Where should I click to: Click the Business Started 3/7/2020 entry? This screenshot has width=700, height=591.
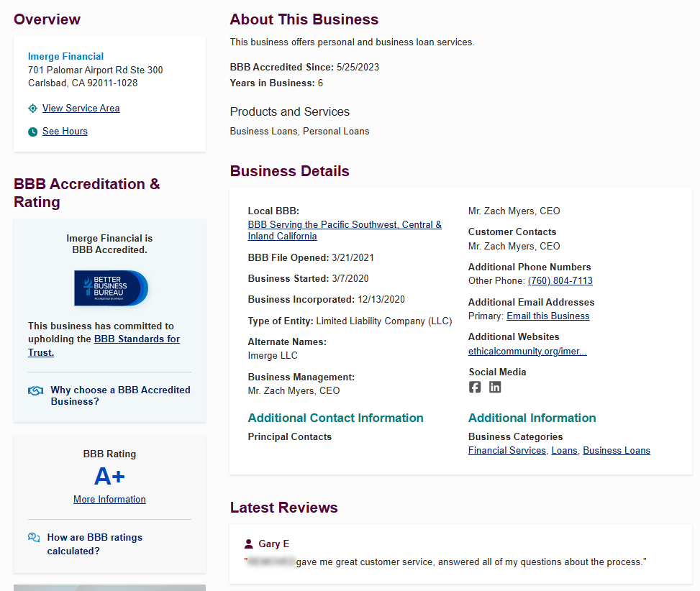[x=308, y=278]
